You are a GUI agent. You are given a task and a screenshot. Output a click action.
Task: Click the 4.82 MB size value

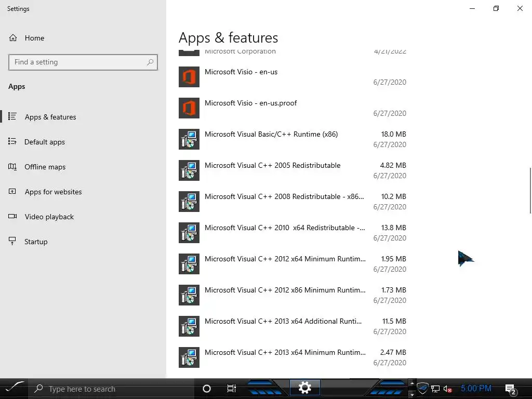[393, 165]
